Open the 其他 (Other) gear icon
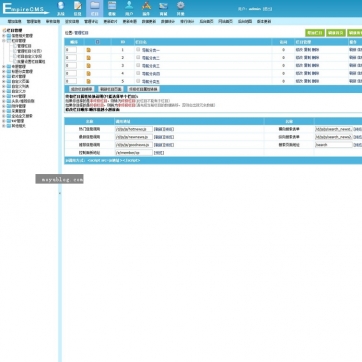 coord(180,8)
